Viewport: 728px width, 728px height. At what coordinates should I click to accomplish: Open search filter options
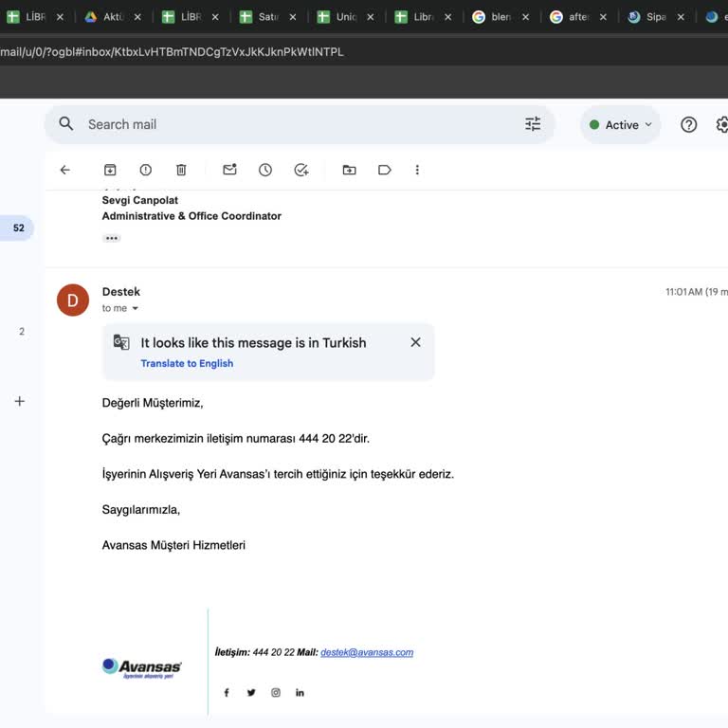(533, 124)
